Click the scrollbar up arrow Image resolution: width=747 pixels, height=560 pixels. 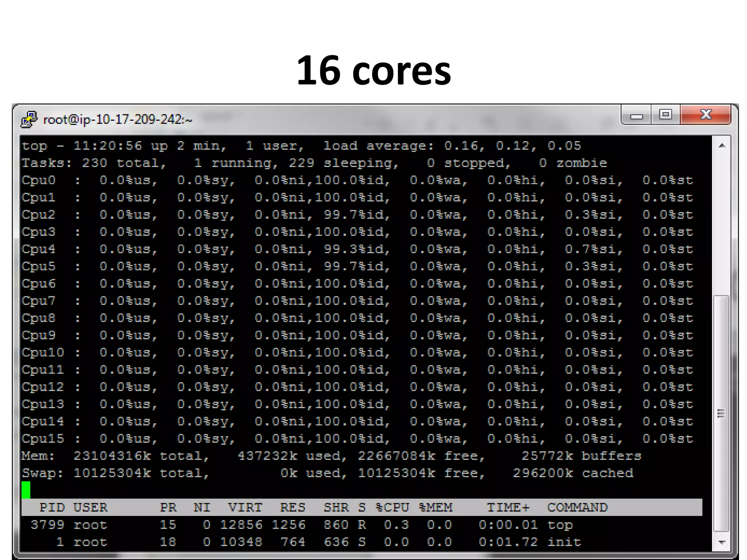(721, 146)
